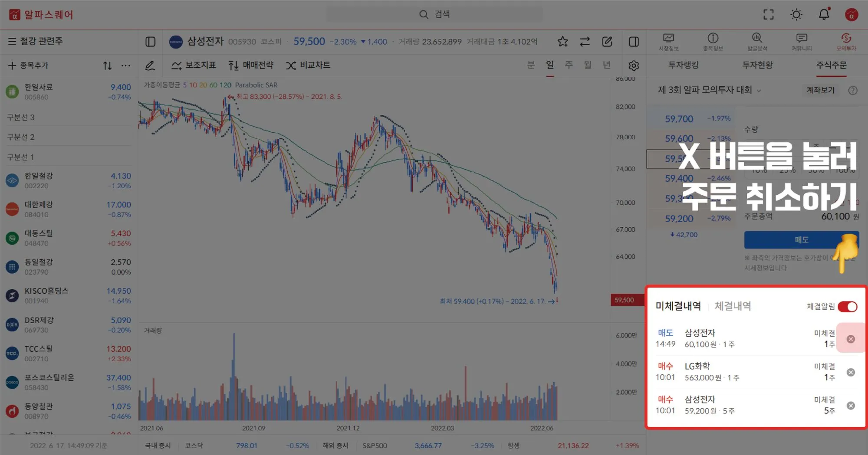Click the 구분선 1 divider row

[x=69, y=157]
